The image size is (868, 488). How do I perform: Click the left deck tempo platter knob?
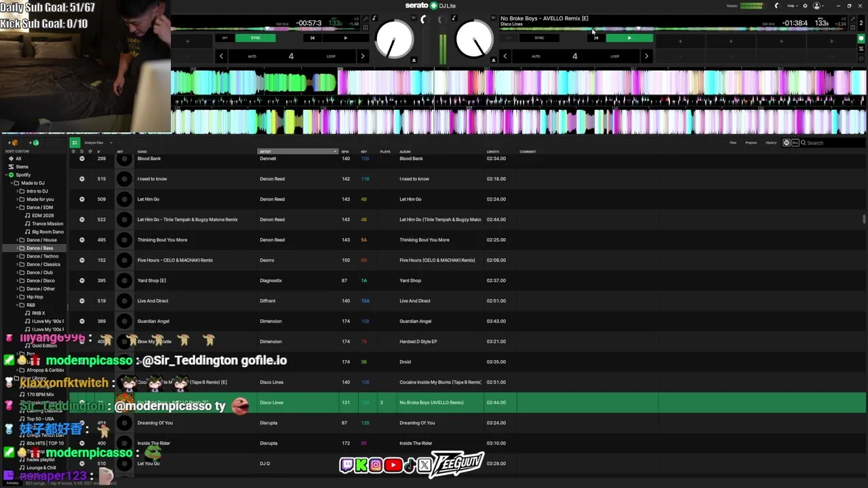click(395, 40)
